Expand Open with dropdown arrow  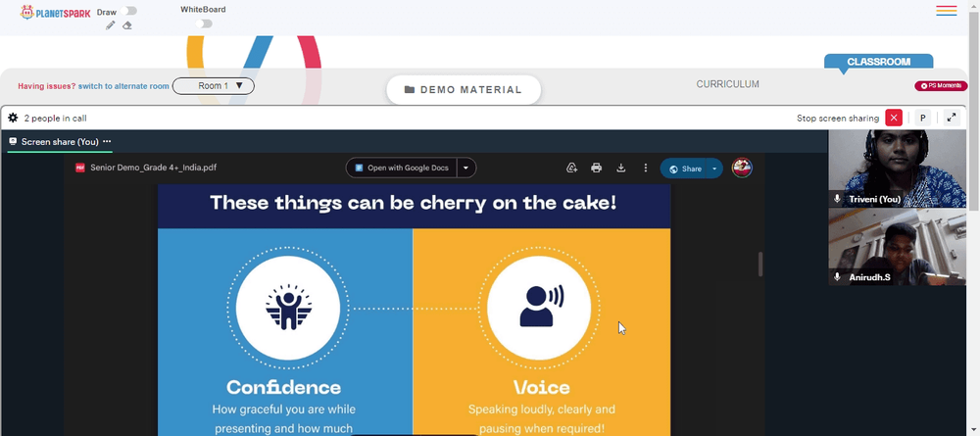pos(466,168)
